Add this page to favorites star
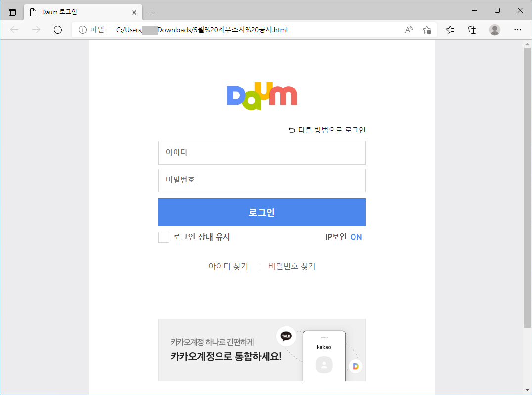532x395 pixels. tap(427, 30)
